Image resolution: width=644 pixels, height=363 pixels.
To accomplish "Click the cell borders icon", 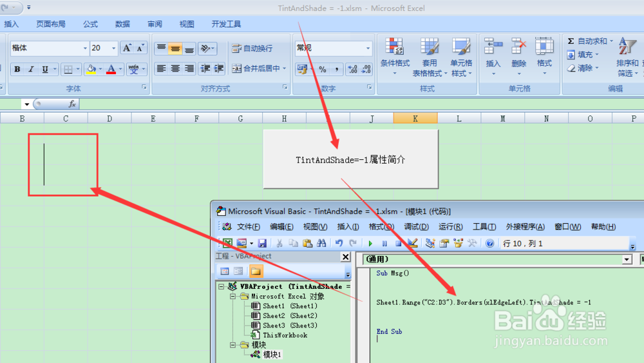I will point(68,69).
